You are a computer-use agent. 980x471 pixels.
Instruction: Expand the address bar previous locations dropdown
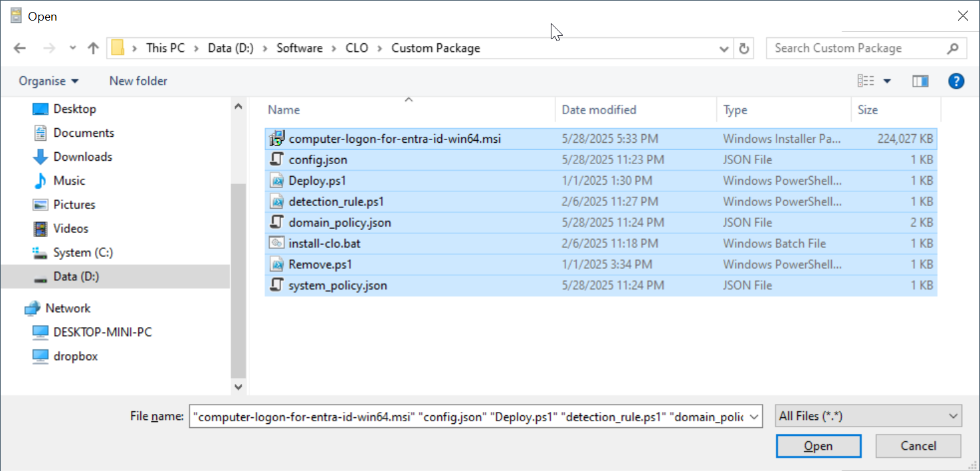coord(724,48)
